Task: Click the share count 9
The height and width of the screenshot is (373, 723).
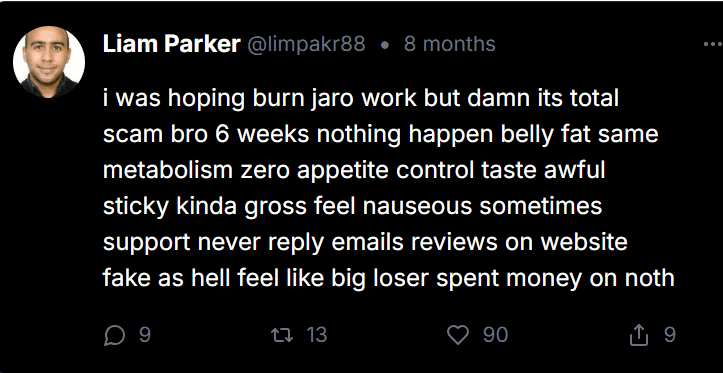Action: (670, 335)
